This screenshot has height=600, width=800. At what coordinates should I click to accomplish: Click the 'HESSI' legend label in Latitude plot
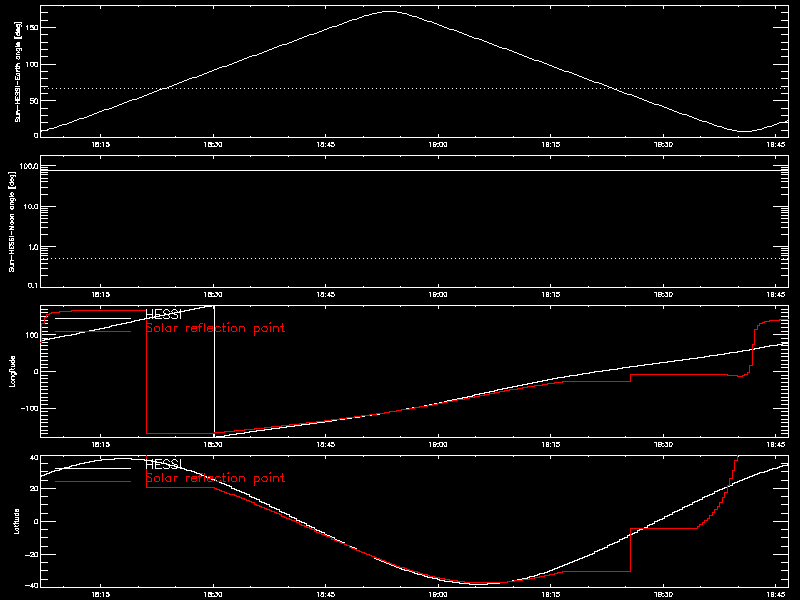[163, 464]
